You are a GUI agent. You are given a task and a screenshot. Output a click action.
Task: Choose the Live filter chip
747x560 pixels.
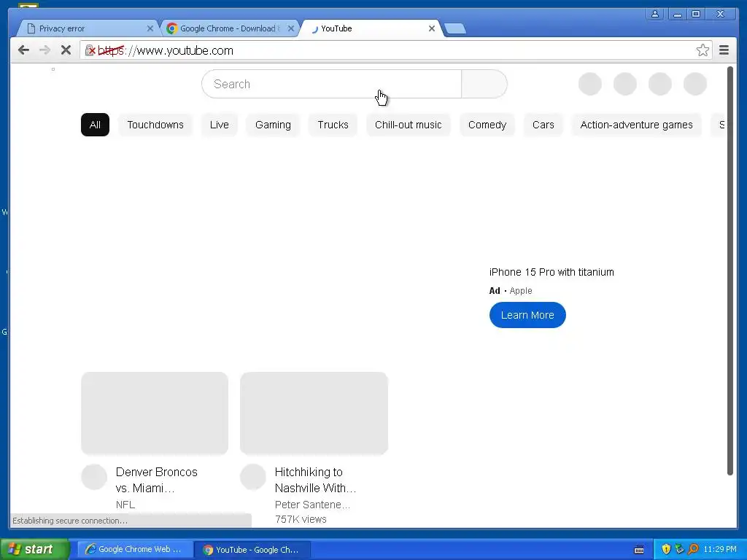tap(219, 125)
